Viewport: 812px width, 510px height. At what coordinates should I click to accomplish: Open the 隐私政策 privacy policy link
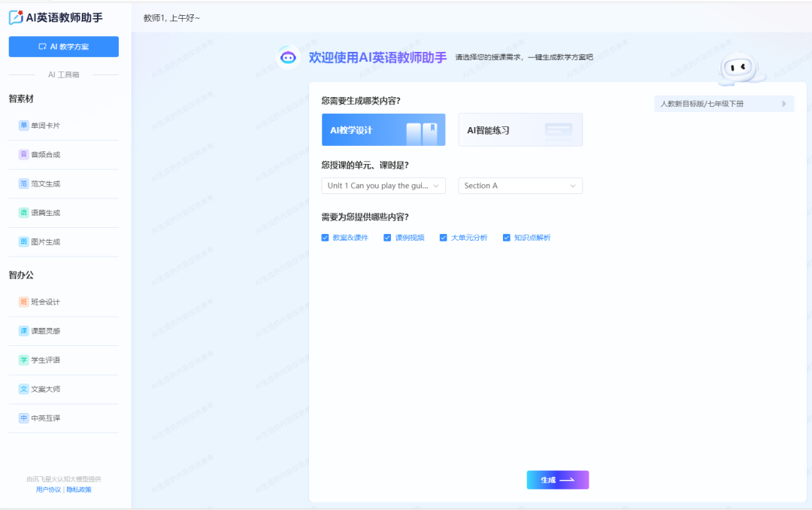(x=79, y=490)
